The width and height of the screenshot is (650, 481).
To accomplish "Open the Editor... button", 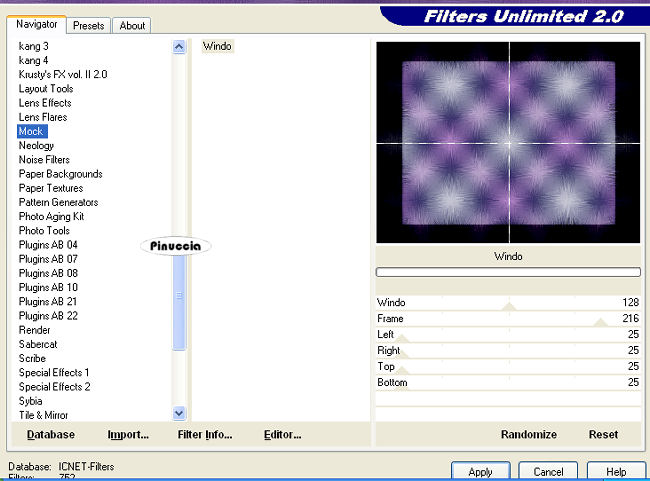I will click(283, 435).
